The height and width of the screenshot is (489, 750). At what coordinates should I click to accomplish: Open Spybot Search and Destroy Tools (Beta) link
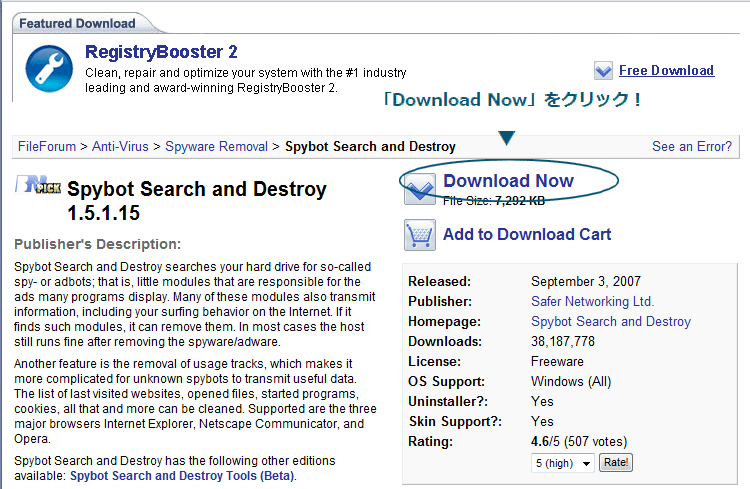pos(182,476)
